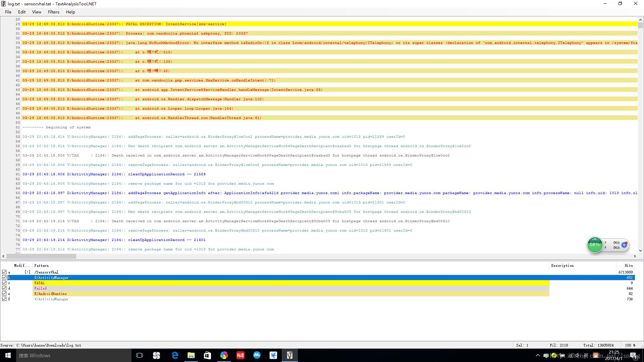This screenshot has height=362, width=644.
Task: Click the Windows search box on taskbar
Action: pos(73,355)
